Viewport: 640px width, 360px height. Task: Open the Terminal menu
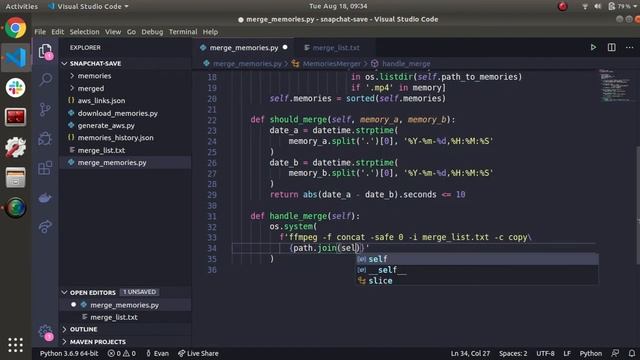(x=183, y=32)
